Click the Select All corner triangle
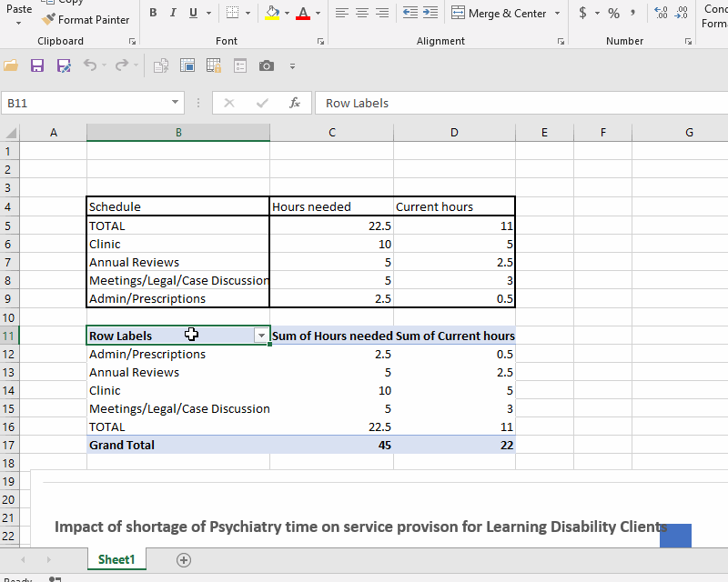Image resolution: width=728 pixels, height=582 pixels. click(x=10, y=133)
